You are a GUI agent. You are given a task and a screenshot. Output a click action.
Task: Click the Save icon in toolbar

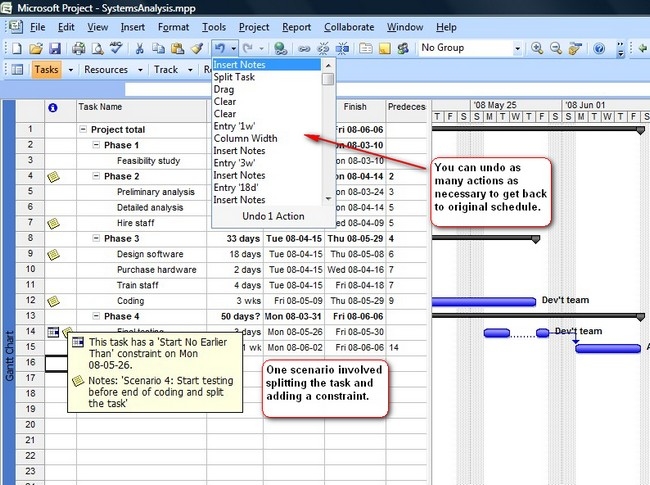click(x=56, y=48)
